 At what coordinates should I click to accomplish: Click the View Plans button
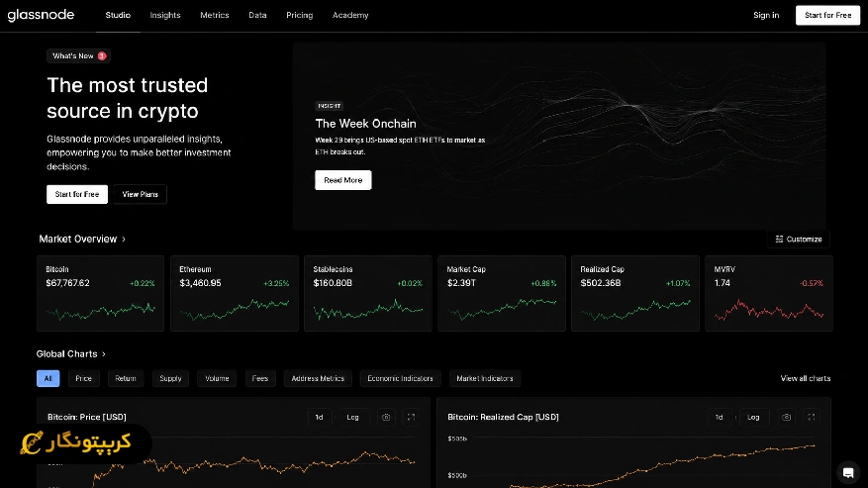141,194
